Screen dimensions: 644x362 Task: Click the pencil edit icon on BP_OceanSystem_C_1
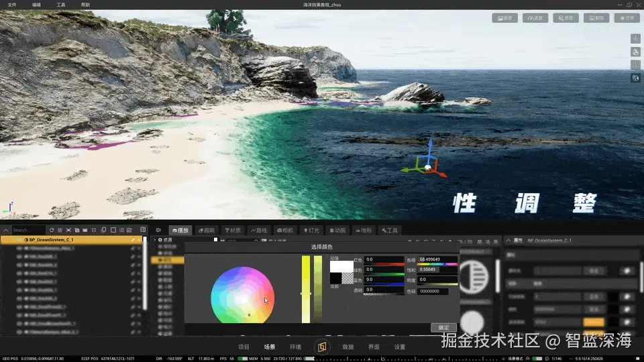coord(133,240)
